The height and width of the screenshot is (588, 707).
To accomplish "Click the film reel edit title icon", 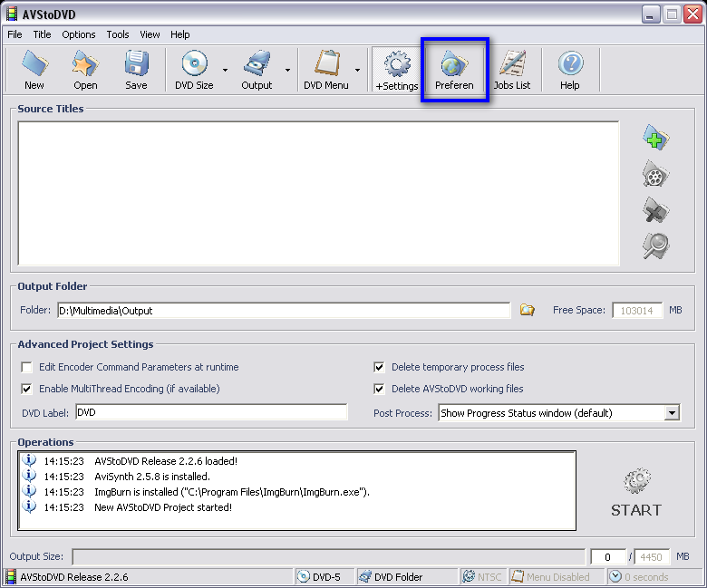I will [x=655, y=174].
